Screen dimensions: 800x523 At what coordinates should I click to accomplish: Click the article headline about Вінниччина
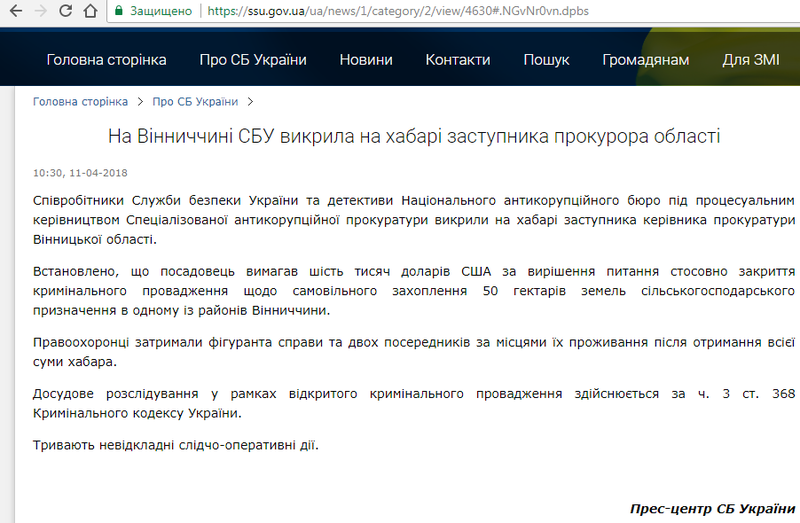coord(414,136)
